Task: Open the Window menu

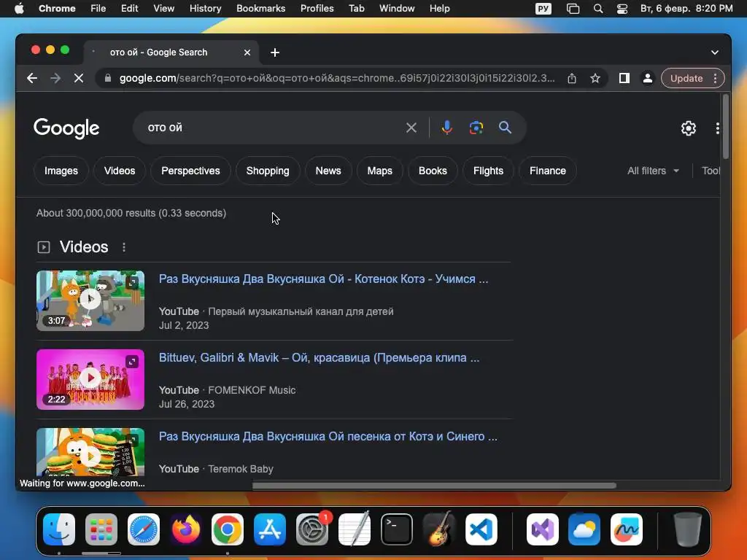Action: pyautogui.click(x=397, y=9)
